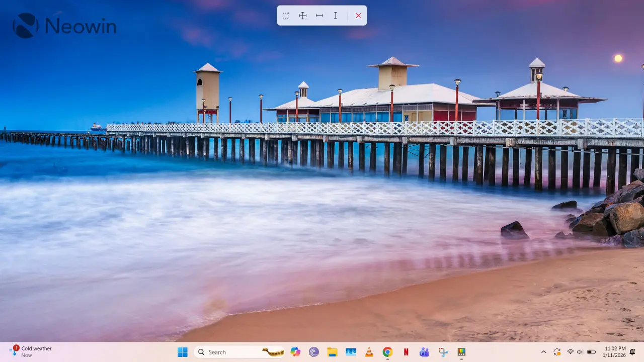Select the Vertical spacing tool

tap(336, 16)
